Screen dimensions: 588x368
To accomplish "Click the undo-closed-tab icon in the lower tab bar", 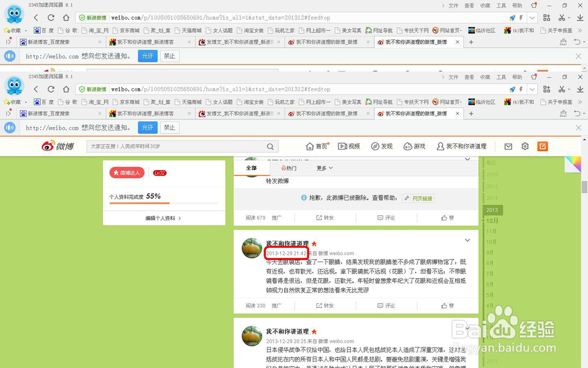I will click(x=577, y=114).
